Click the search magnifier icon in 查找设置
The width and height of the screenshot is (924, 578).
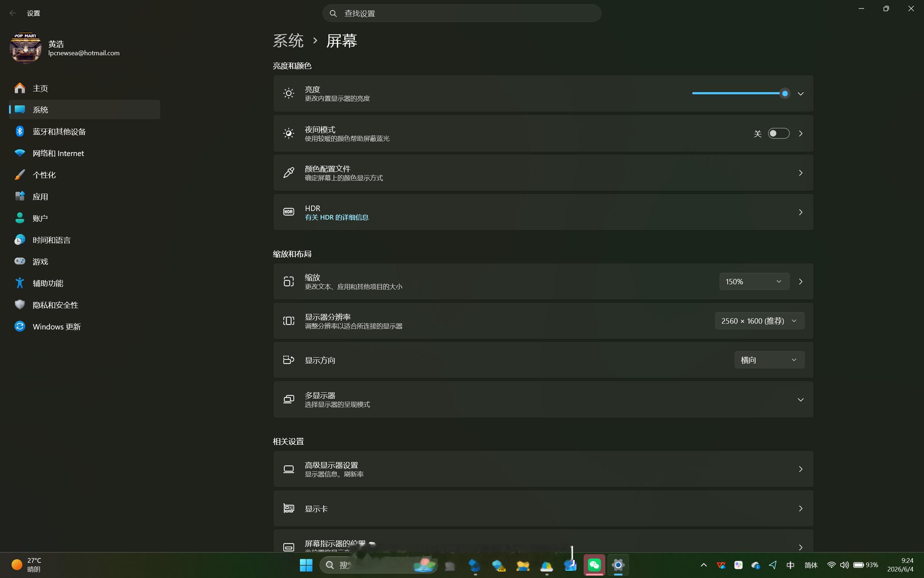pyautogui.click(x=333, y=13)
